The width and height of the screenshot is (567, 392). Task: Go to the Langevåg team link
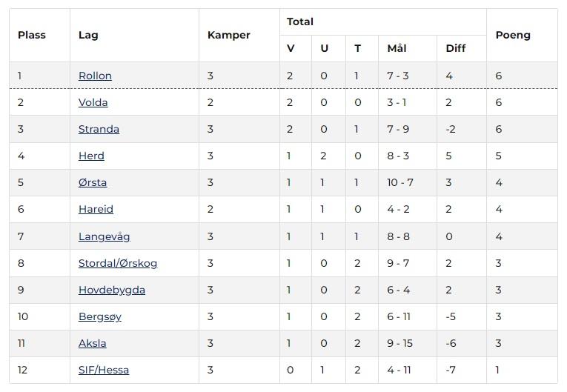coord(105,236)
